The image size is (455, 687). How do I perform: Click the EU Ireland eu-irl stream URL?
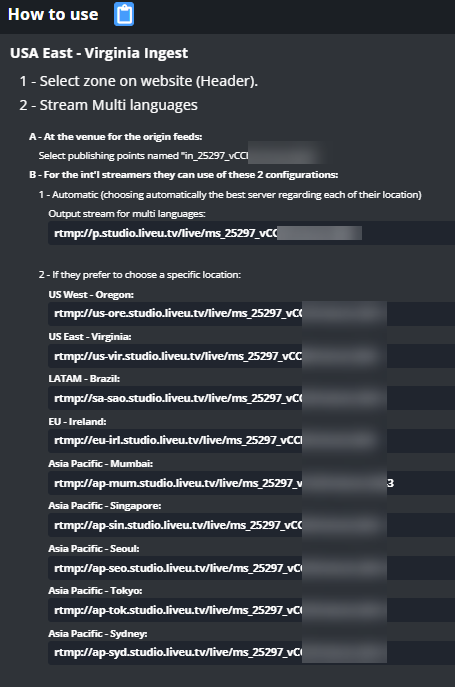252,440
